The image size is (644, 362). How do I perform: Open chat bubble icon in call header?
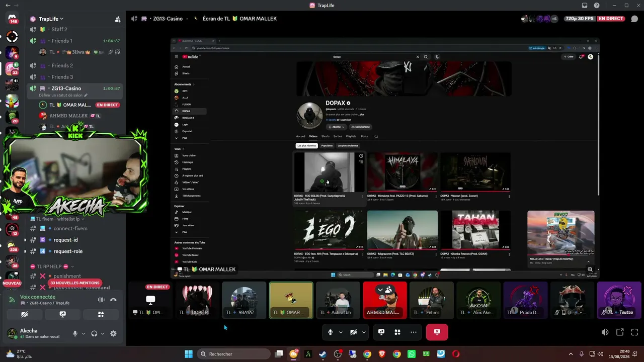634,19
